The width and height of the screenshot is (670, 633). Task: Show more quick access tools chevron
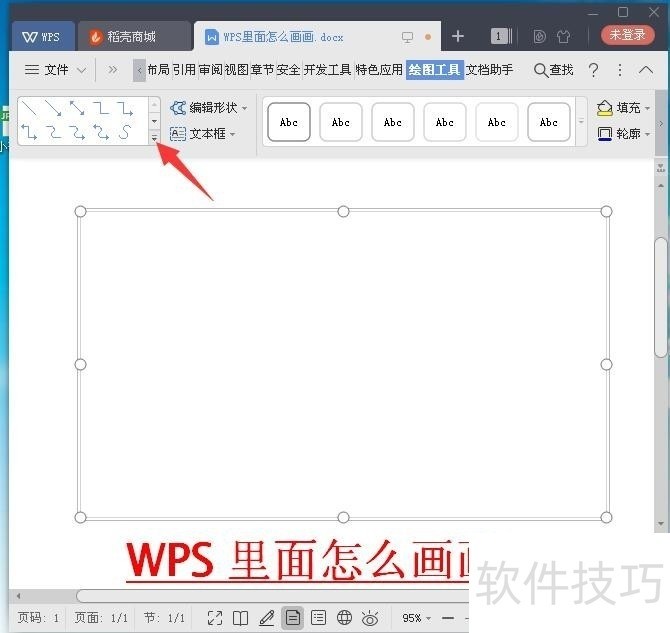click(112, 69)
